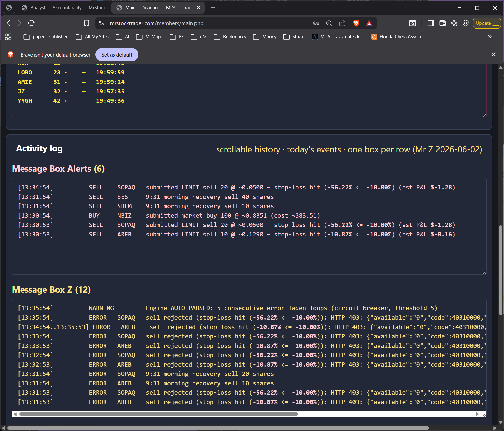Select the AMZE ticker row
The height and width of the screenshot is (431, 504).
click(71, 82)
